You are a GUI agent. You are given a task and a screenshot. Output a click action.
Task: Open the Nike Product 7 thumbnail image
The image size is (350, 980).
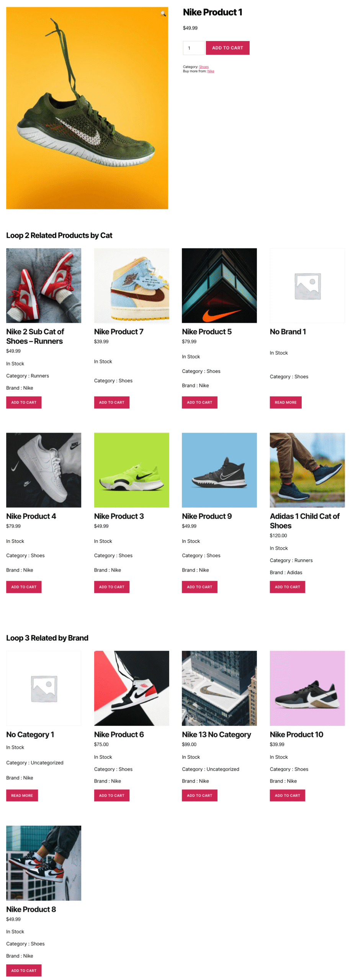coord(131,285)
